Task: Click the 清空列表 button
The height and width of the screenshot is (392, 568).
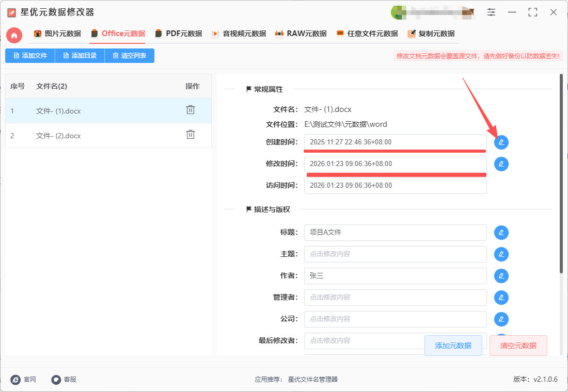Action: (x=129, y=56)
